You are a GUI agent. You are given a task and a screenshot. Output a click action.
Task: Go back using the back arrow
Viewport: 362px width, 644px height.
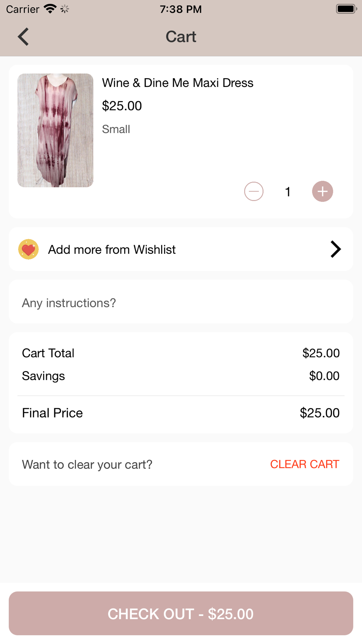[x=24, y=37]
